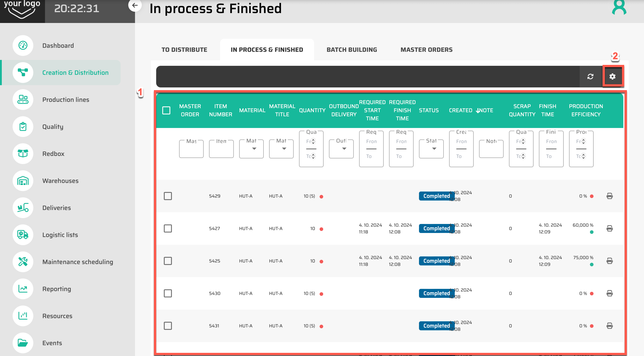Open Maintenance scheduling tools icon
Screen dimensions: 644x356
click(x=23, y=262)
